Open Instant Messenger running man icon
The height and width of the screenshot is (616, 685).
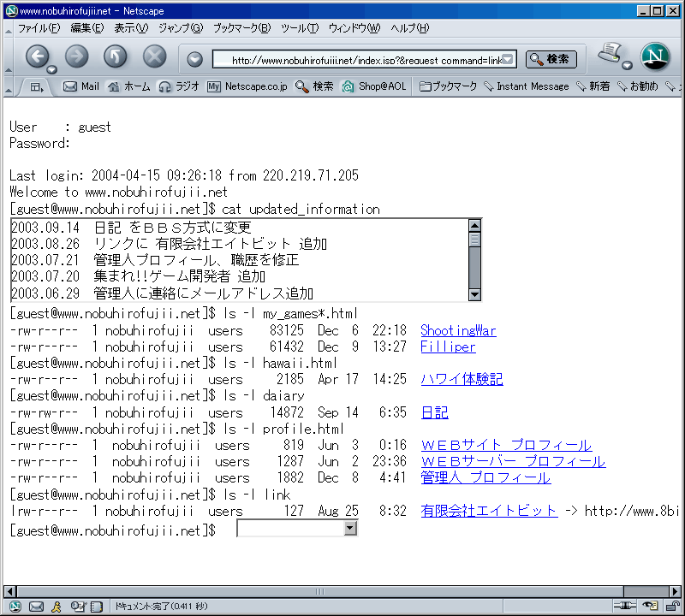click(57, 607)
